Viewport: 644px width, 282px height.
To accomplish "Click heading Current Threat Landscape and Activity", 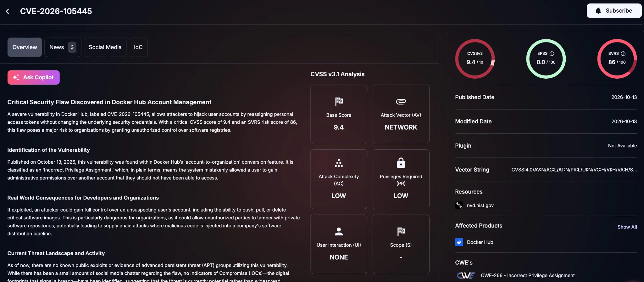I will point(56,253).
